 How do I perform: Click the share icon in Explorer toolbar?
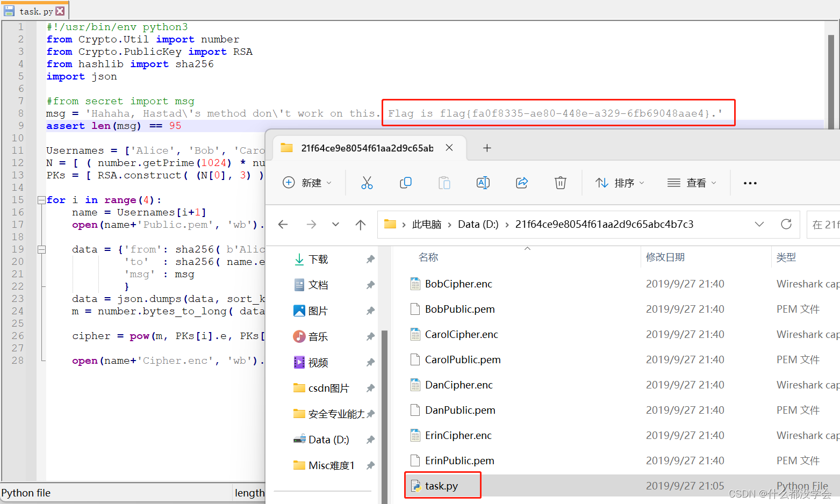click(522, 183)
